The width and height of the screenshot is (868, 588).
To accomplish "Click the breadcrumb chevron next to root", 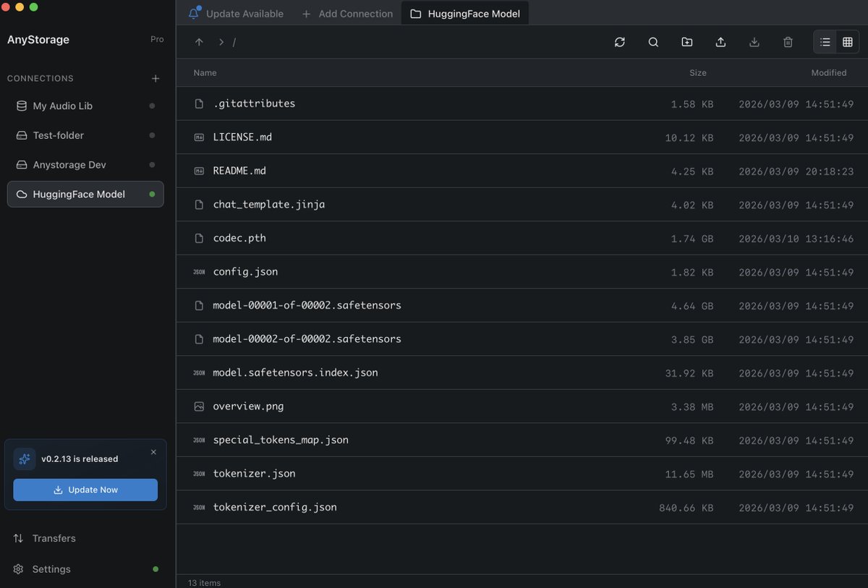I will [x=221, y=42].
